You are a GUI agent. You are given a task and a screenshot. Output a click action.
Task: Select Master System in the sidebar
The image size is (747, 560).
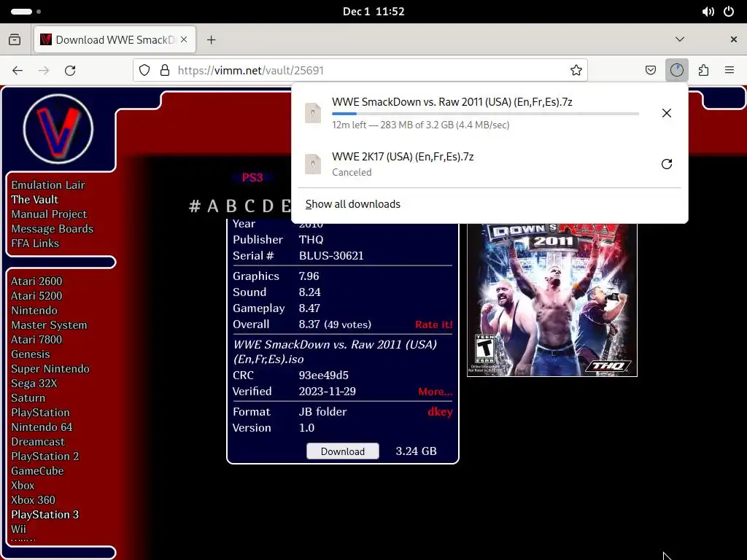(x=49, y=325)
